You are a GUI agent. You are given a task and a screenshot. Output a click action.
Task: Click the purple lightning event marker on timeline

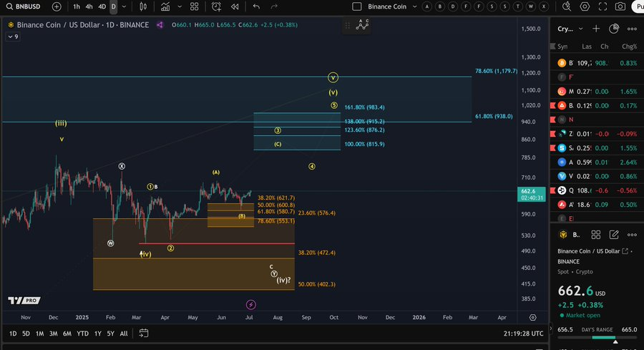pos(250,304)
